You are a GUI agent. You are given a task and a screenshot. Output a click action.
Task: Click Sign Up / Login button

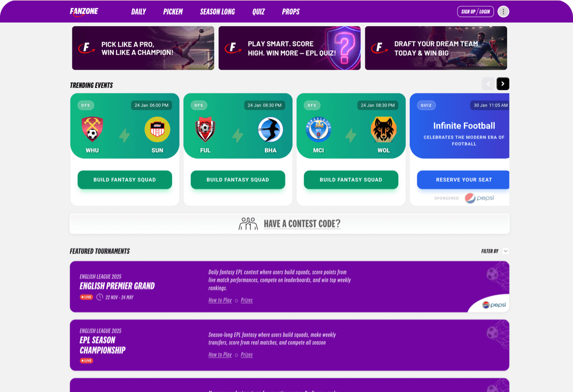475,12
